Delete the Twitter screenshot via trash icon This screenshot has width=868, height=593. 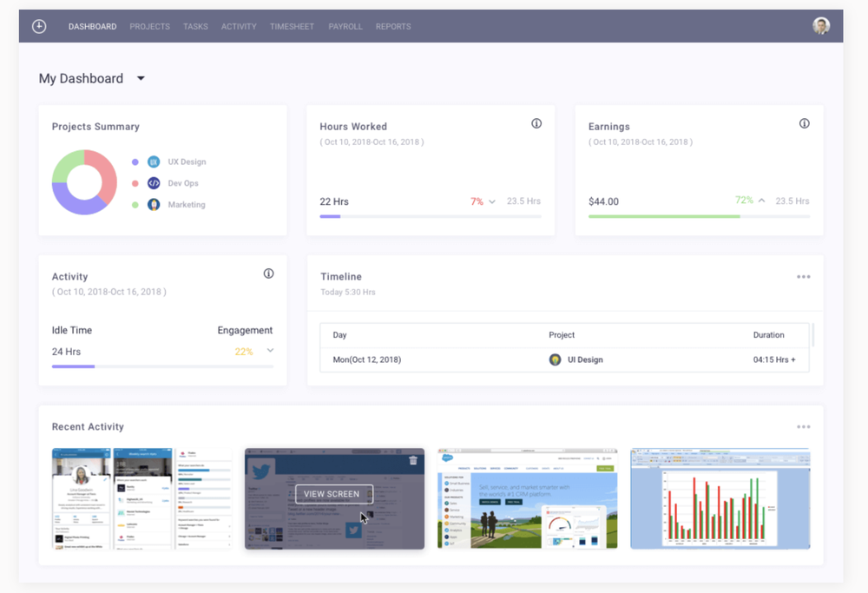[412, 462]
